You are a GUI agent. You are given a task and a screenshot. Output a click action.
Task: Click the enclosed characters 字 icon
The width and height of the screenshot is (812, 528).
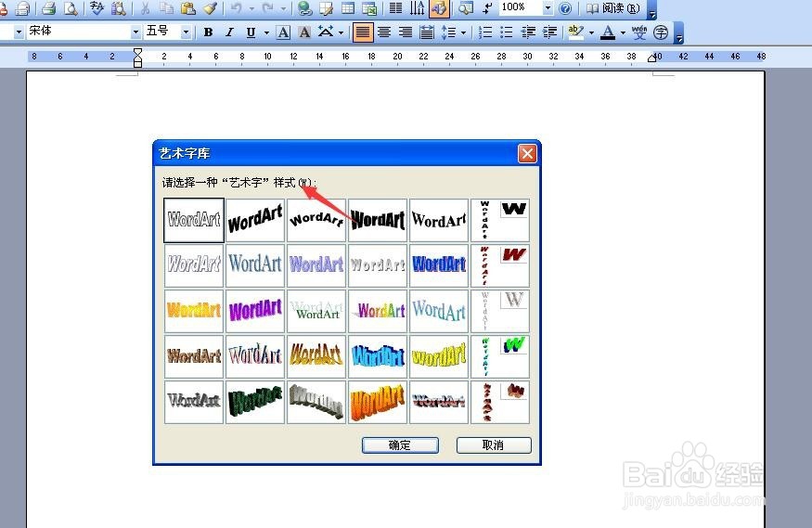click(x=661, y=32)
